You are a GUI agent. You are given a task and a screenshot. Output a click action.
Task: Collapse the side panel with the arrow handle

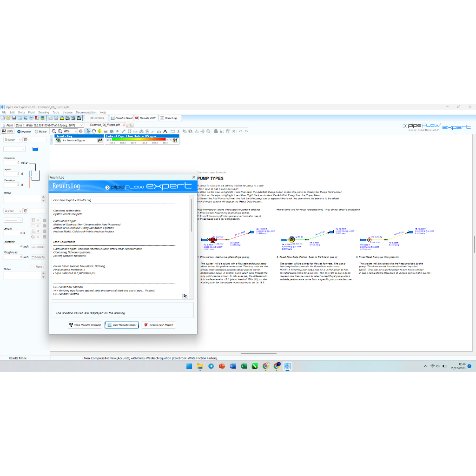(51, 140)
